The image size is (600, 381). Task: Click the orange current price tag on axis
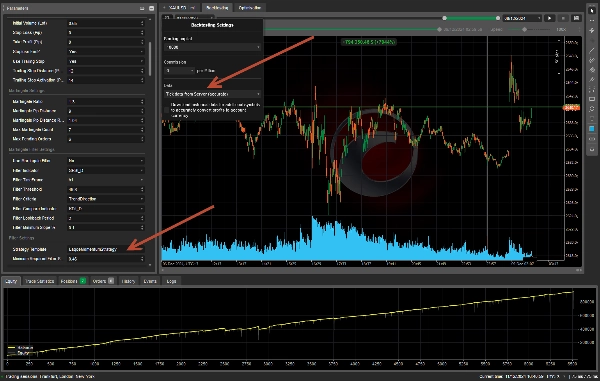(571, 108)
